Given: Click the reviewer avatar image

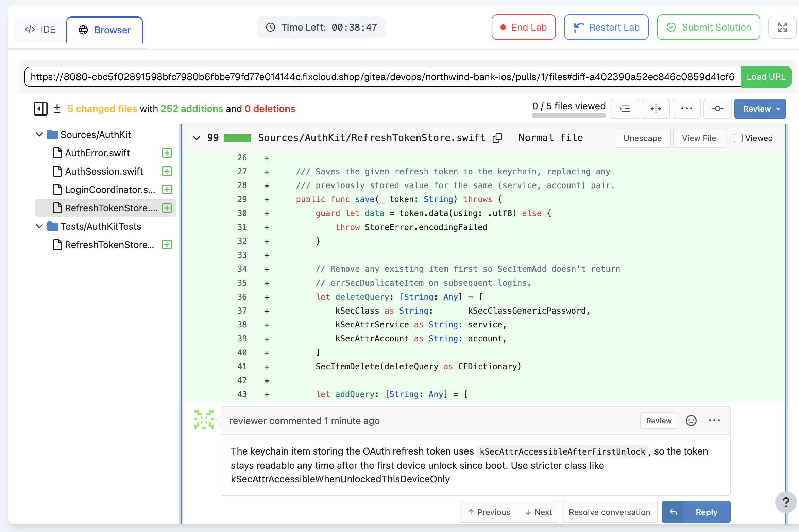Looking at the screenshot, I should 204,420.
